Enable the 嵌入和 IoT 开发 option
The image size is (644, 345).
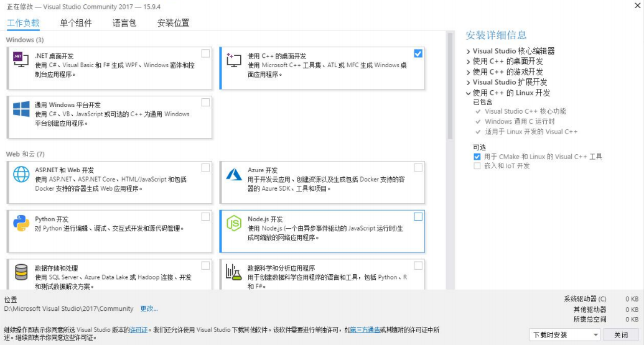click(x=477, y=166)
